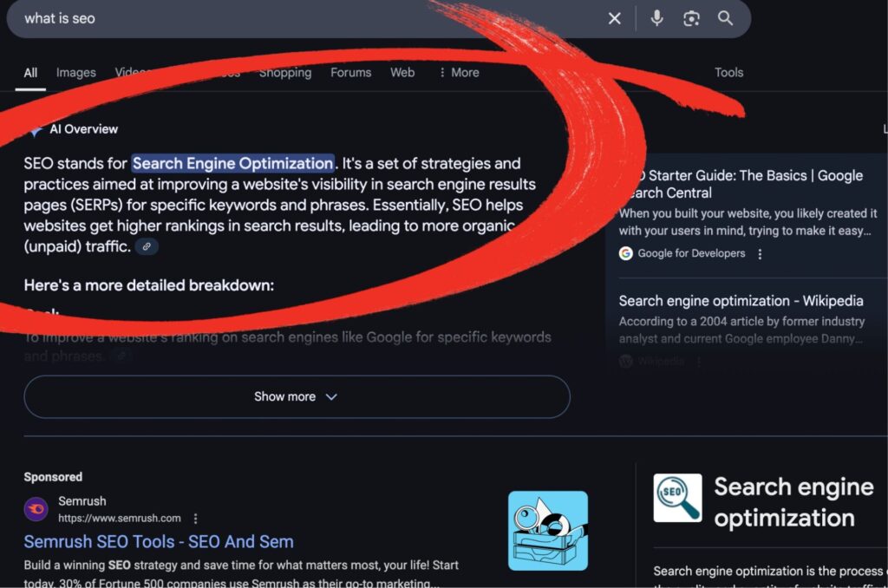The width and height of the screenshot is (888, 588).
Task: Click "Here's a more detailed breakdown:" heading
Action: pyautogui.click(x=149, y=285)
